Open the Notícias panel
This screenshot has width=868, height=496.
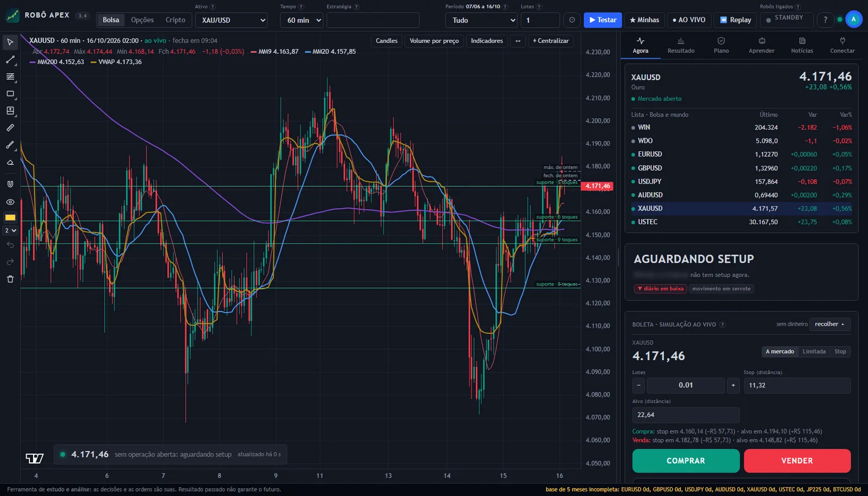point(802,45)
